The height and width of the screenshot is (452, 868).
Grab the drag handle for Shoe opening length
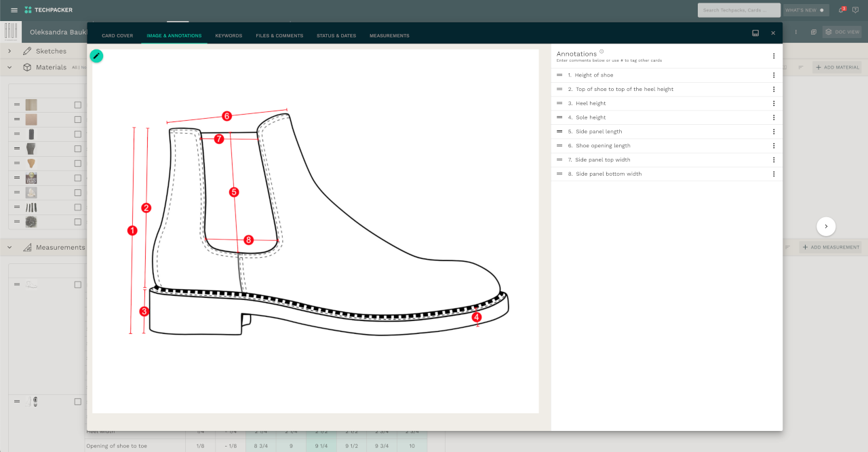[559, 146]
